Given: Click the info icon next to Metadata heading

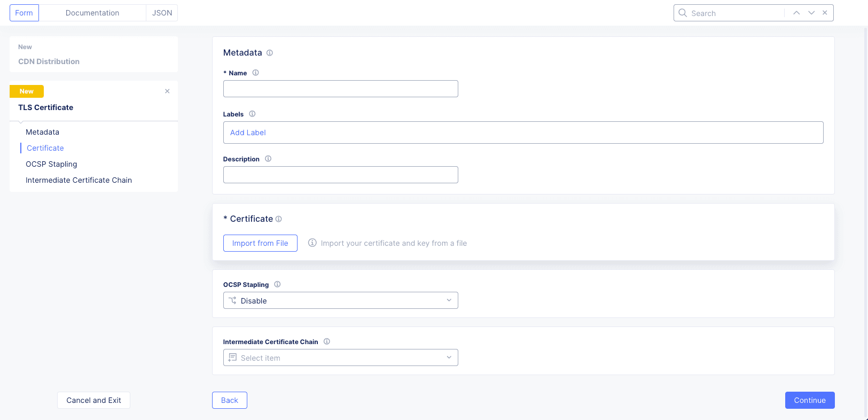Looking at the screenshot, I should point(270,53).
